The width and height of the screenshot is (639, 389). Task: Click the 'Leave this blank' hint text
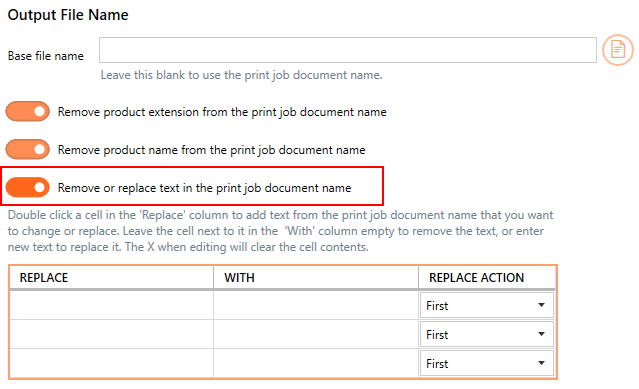click(242, 75)
